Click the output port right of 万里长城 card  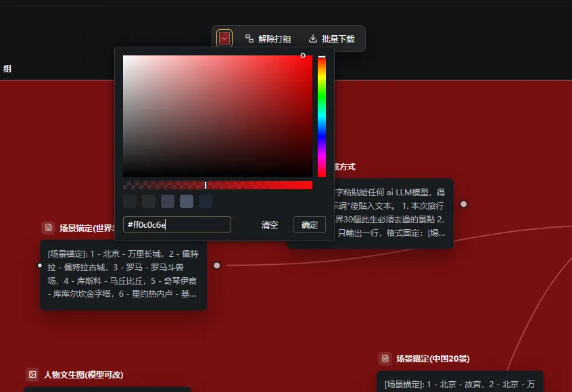pyautogui.click(x=216, y=266)
